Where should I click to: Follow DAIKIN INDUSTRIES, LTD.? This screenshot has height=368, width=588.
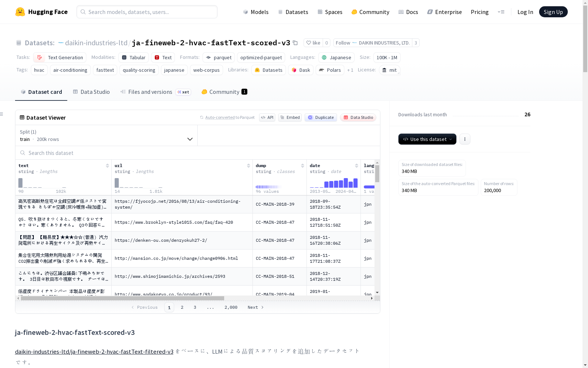point(372,43)
